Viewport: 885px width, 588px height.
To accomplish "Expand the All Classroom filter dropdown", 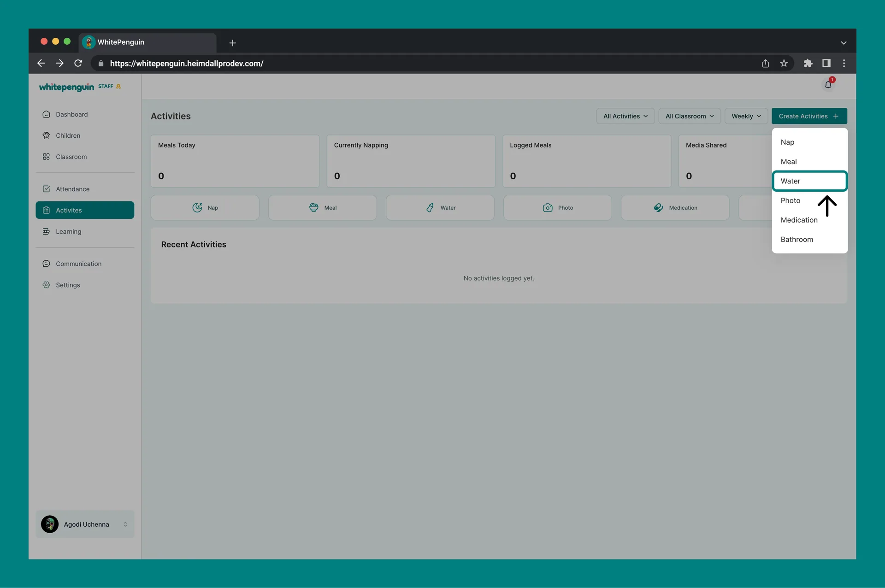I will [x=690, y=116].
